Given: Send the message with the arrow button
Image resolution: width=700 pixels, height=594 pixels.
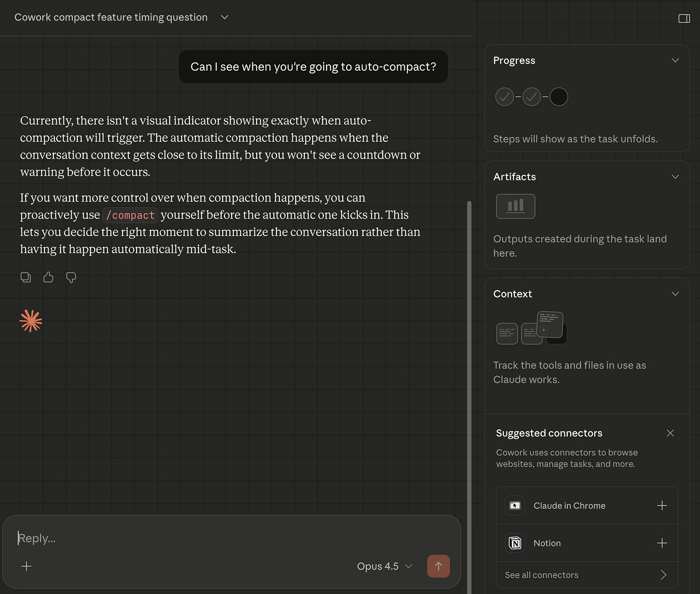Looking at the screenshot, I should pos(438,566).
